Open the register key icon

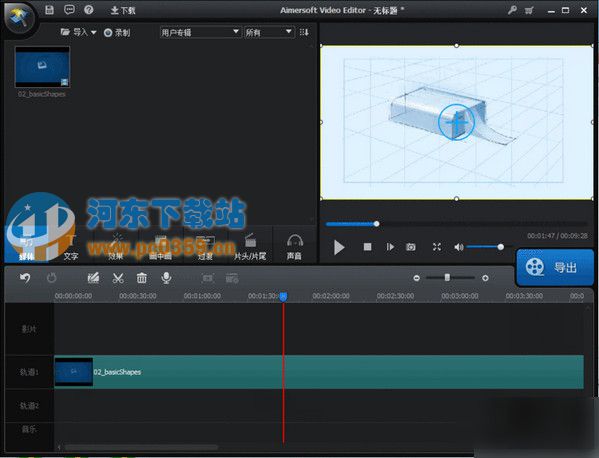pos(512,10)
